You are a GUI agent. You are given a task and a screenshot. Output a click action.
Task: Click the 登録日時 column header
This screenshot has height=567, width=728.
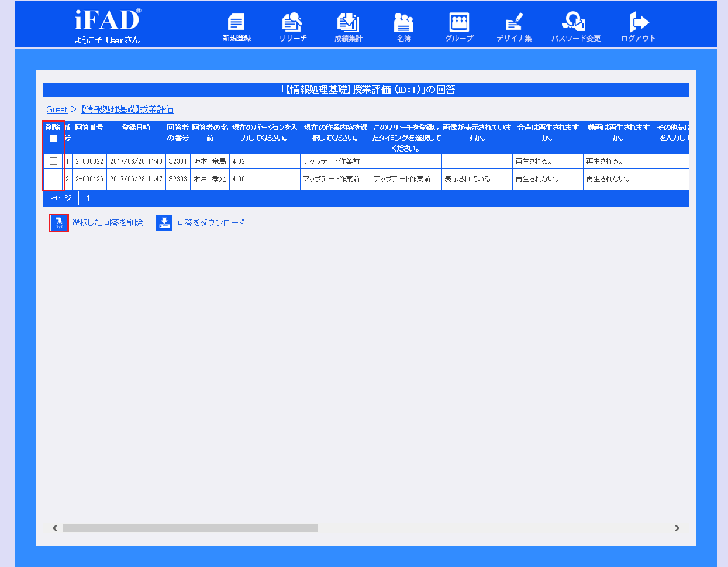click(x=136, y=128)
